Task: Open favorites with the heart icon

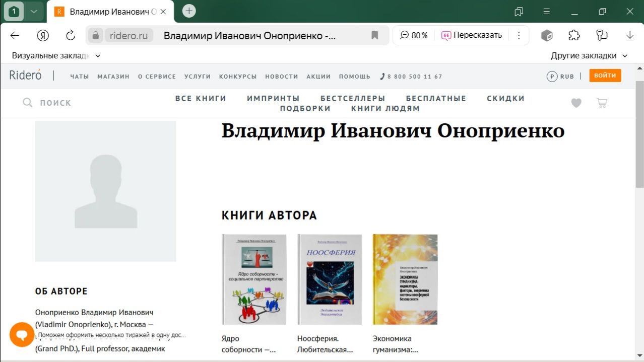Action: (x=576, y=103)
